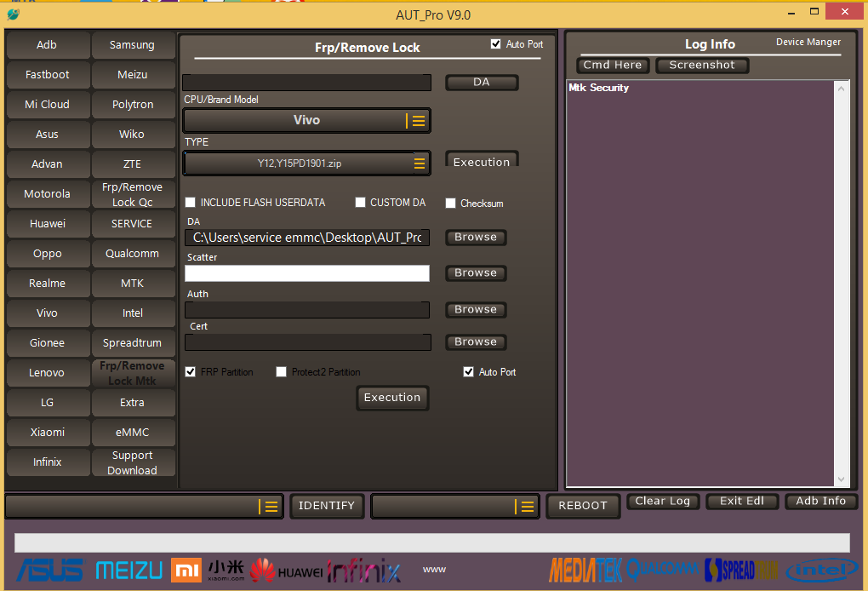Click the log scrollbar up arrow
The width and height of the screenshot is (868, 591).
point(842,88)
